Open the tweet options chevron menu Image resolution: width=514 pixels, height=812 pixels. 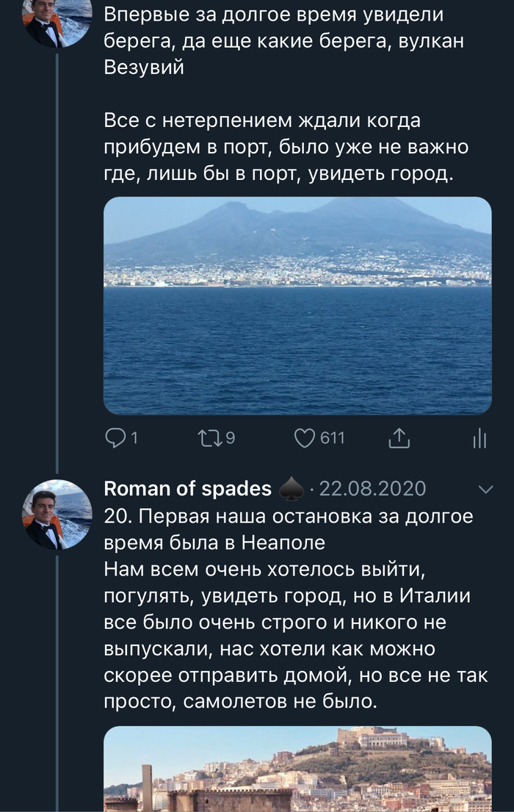[x=485, y=489]
